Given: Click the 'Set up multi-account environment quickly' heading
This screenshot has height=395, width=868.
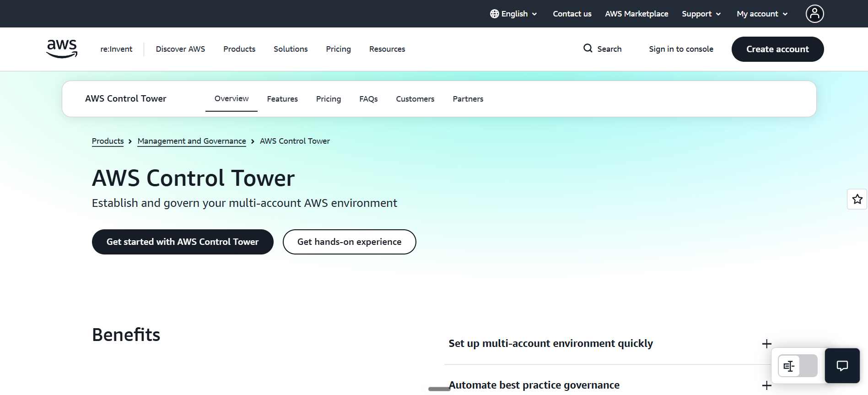Looking at the screenshot, I should click(550, 343).
